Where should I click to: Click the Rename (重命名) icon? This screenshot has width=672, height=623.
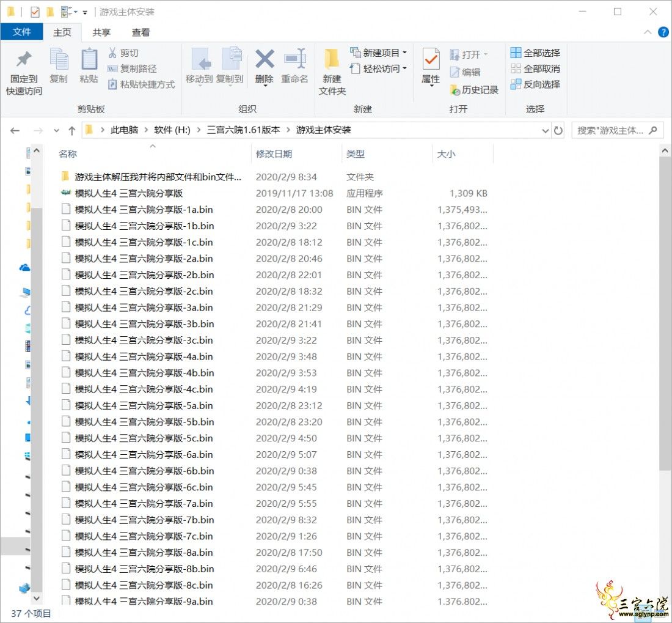(x=295, y=59)
